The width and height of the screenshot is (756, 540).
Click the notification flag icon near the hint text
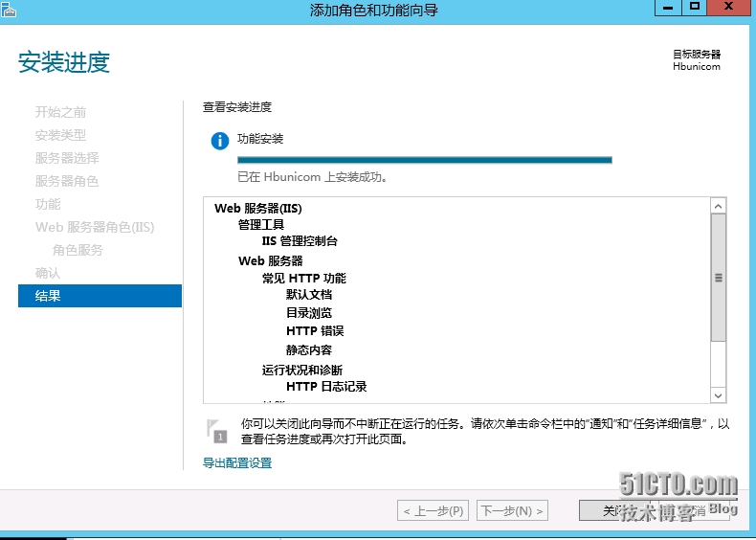[x=217, y=431]
